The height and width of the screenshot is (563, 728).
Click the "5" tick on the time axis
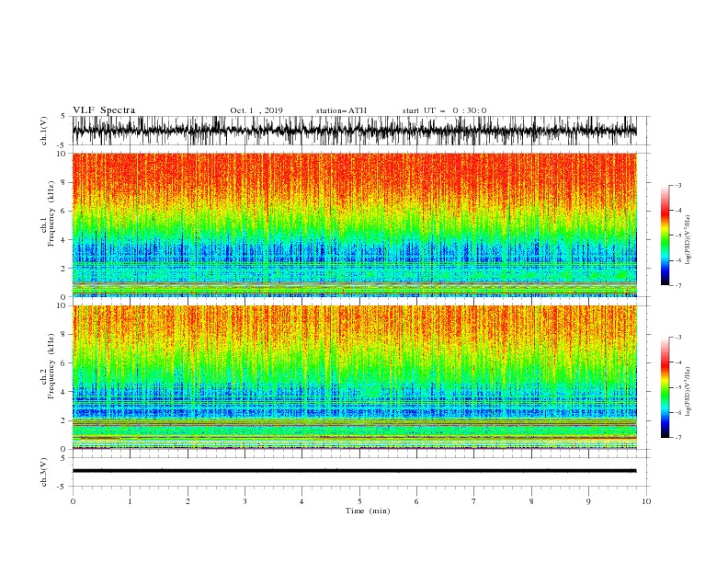(x=359, y=501)
